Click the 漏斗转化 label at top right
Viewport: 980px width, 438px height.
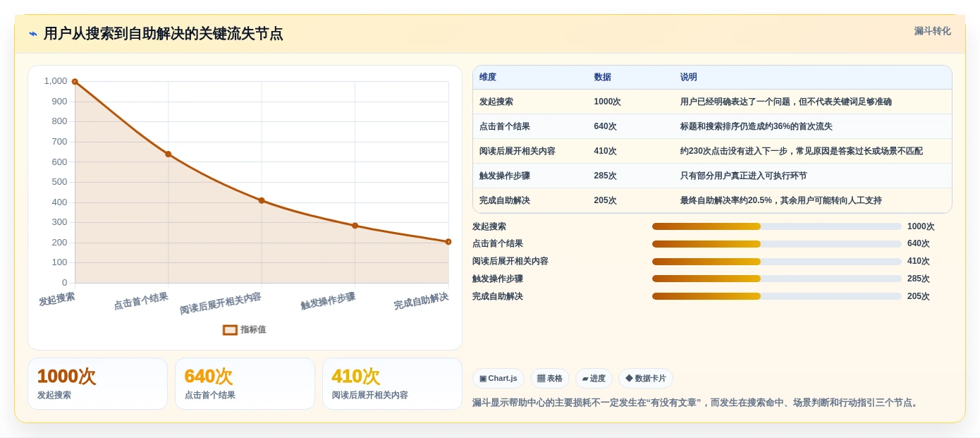click(x=932, y=31)
